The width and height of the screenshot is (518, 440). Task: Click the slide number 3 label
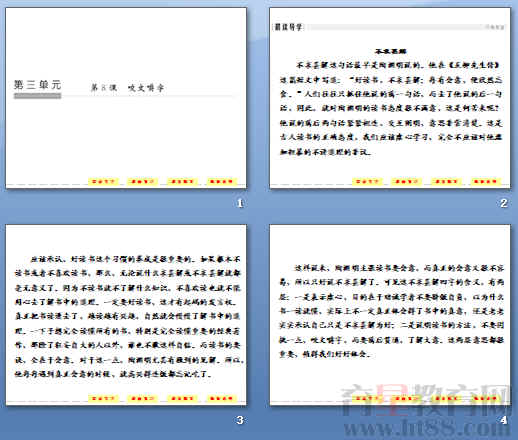240,420
